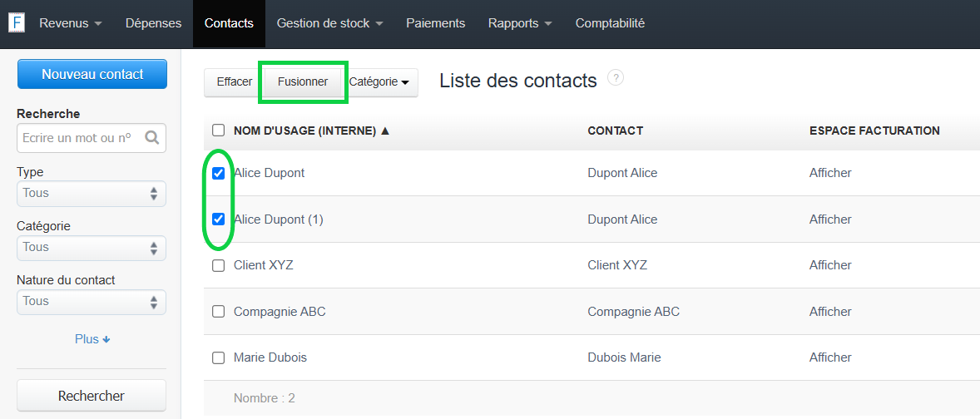Open the help question mark icon
Viewport: 980px width, 419px height.
(x=616, y=78)
